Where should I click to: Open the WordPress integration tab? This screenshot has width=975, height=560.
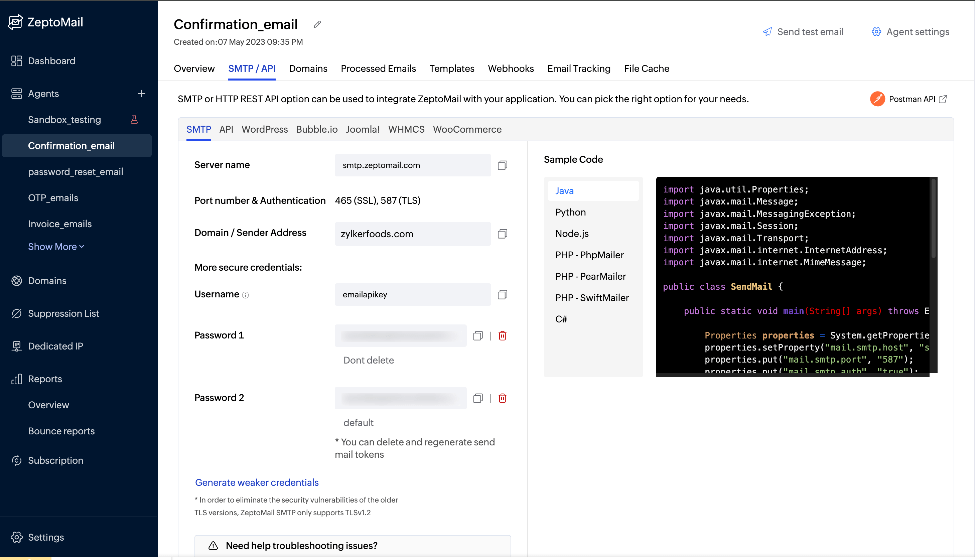pyautogui.click(x=265, y=130)
